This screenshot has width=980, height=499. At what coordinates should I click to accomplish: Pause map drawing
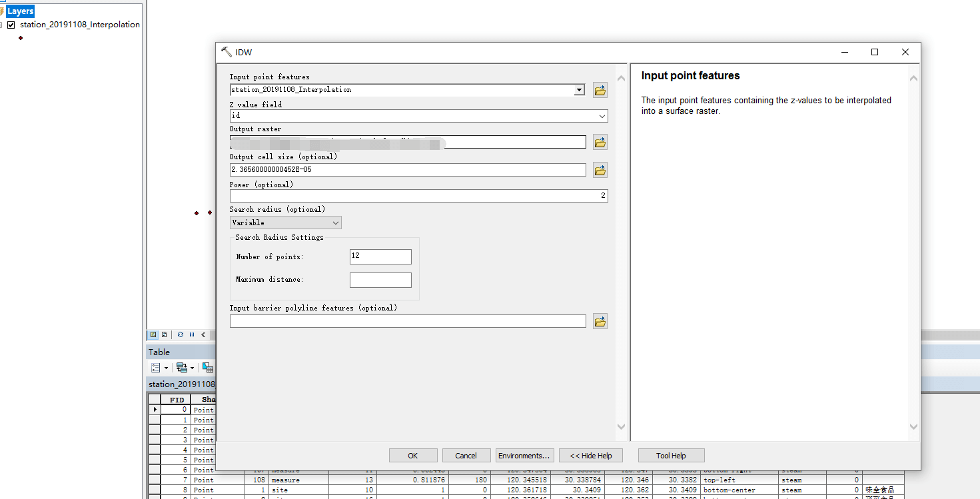point(192,334)
